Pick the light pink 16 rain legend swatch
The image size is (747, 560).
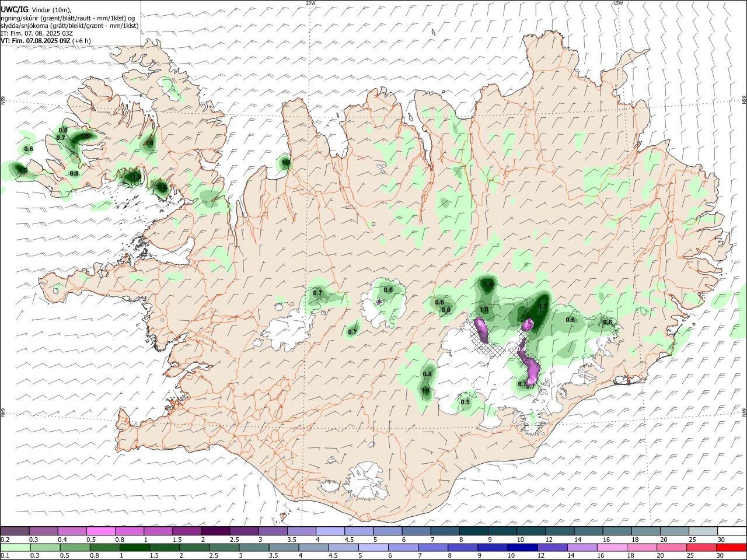pyautogui.click(x=612, y=547)
